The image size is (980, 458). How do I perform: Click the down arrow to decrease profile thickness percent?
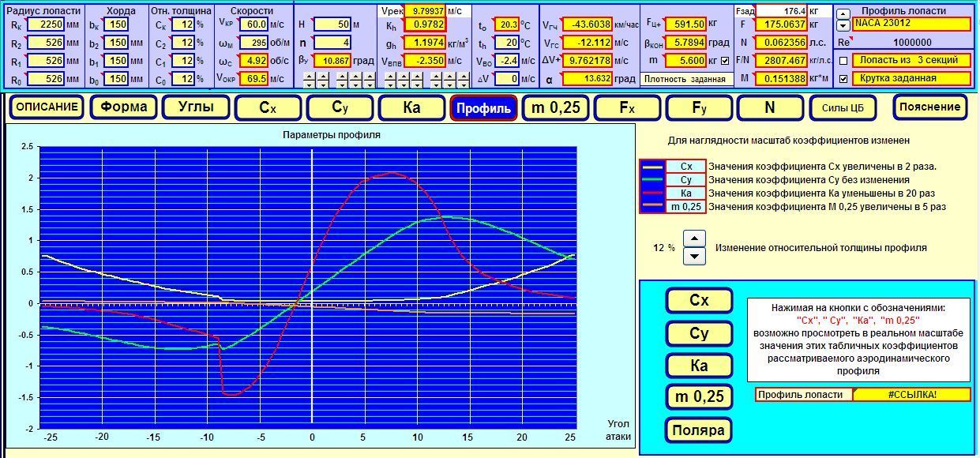693,256
